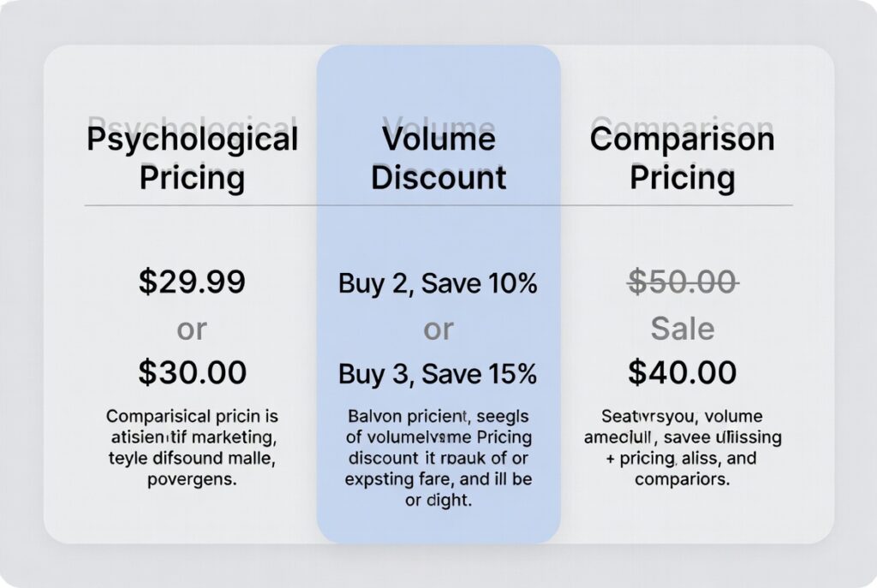Viewport: 877px width, 588px height.
Task: Click the horizontal divider under Psychological Pricing
Action: click(192, 205)
